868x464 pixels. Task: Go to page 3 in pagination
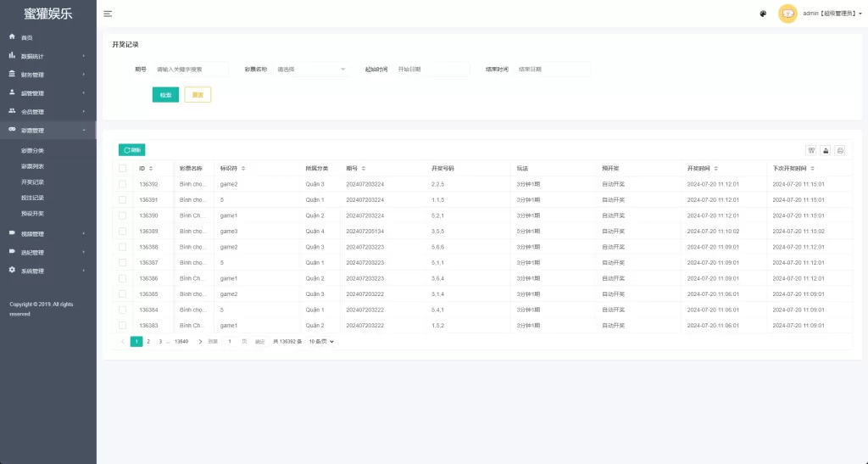tap(160, 342)
